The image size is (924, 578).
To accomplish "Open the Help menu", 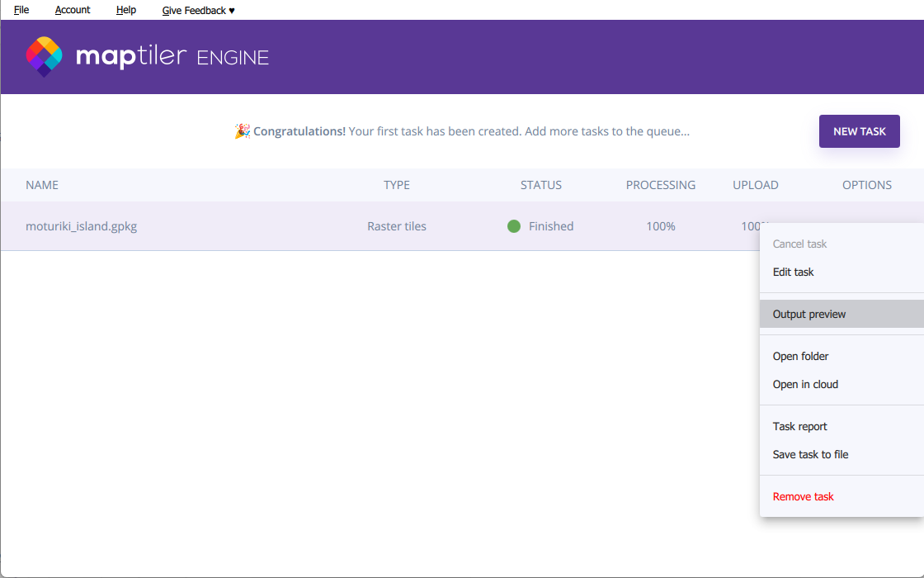I will click(126, 10).
